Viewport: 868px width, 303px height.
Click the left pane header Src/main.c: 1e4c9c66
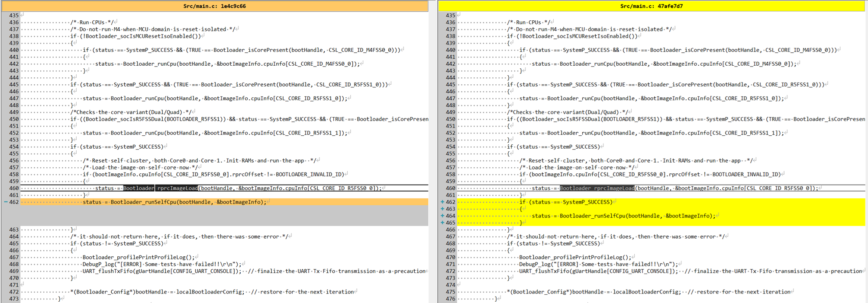click(x=215, y=6)
